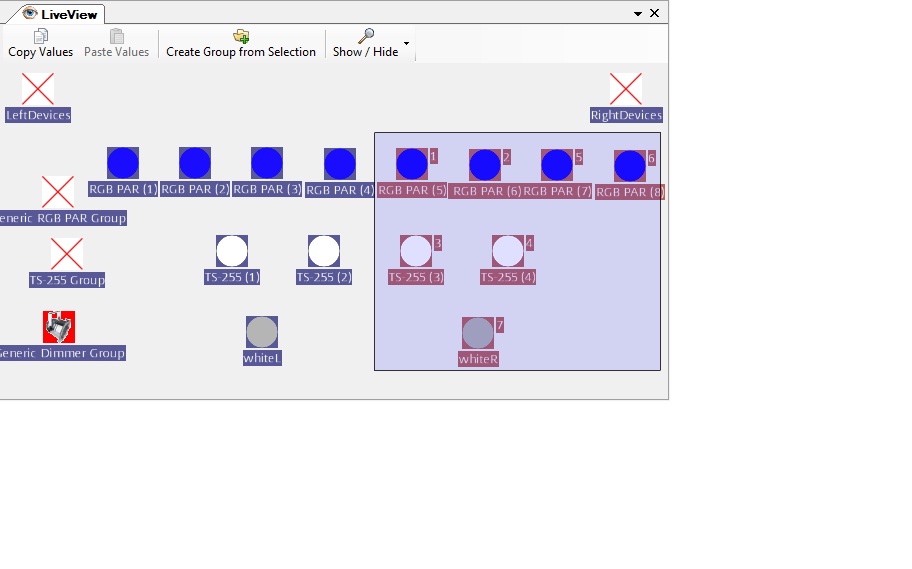
Task: Switch to the LiveView tab
Action: [60, 14]
